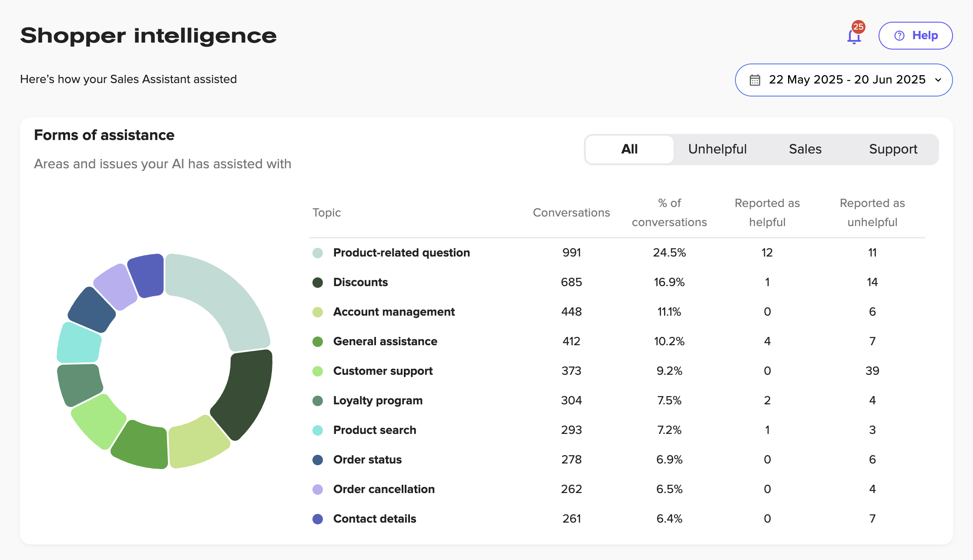Image resolution: width=973 pixels, height=560 pixels.
Task: Open the Account management topic row
Action: tap(394, 312)
